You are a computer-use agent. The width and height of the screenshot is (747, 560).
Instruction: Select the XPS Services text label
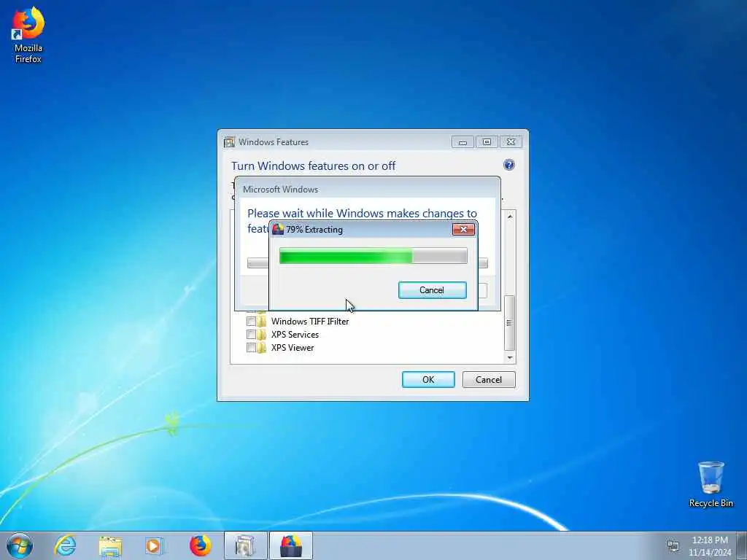click(x=295, y=334)
